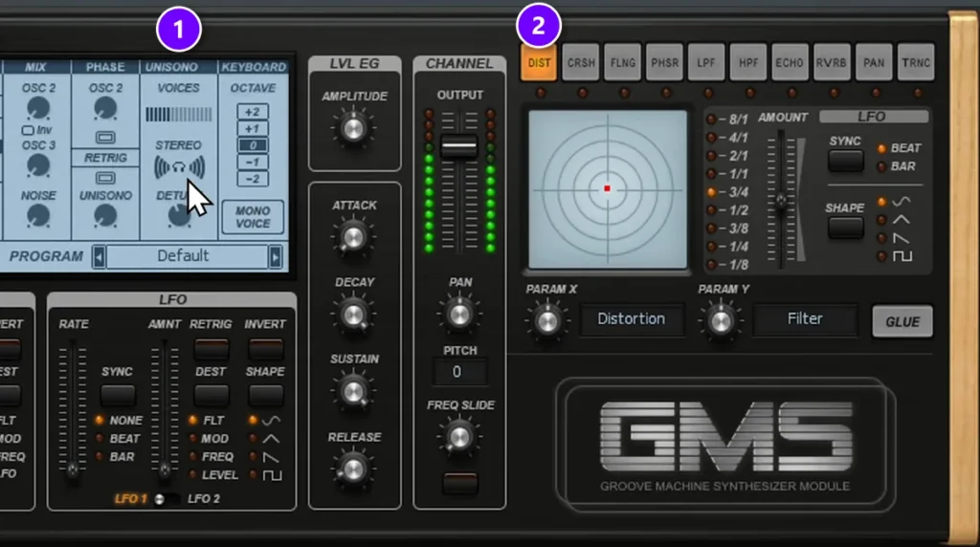980x547 pixels.
Task: Click the stereo headphones icon
Action: [179, 167]
